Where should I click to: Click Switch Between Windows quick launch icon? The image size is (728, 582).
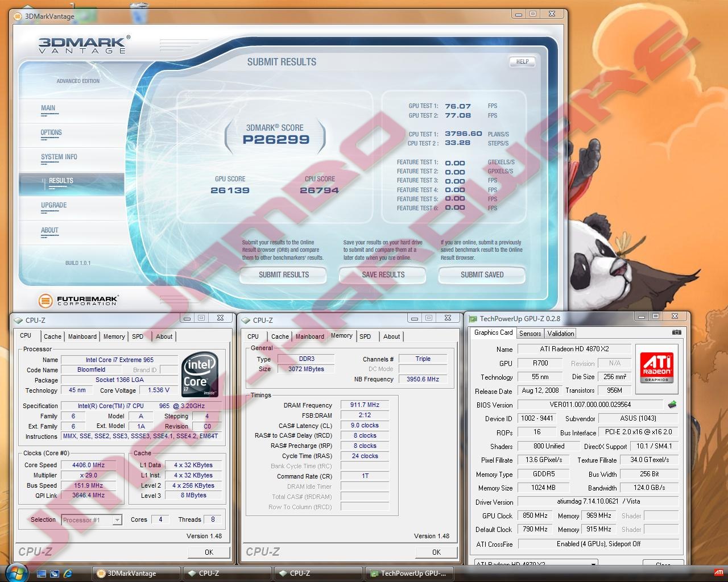pyautogui.click(x=55, y=573)
